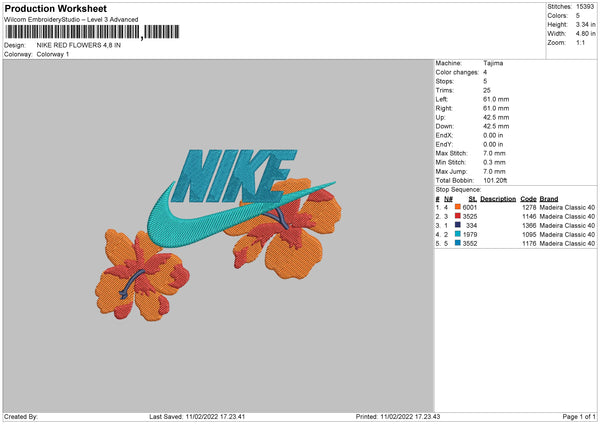Select the lower-left hibiscus flower in the preview
Image resolution: width=600 pixels, height=424 pixels.
coord(142,275)
